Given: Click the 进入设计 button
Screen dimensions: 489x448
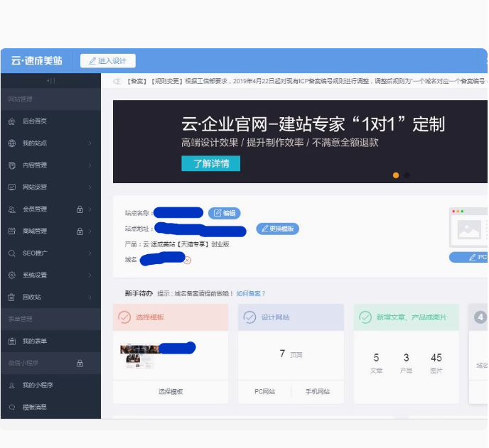Looking at the screenshot, I should (108, 61).
